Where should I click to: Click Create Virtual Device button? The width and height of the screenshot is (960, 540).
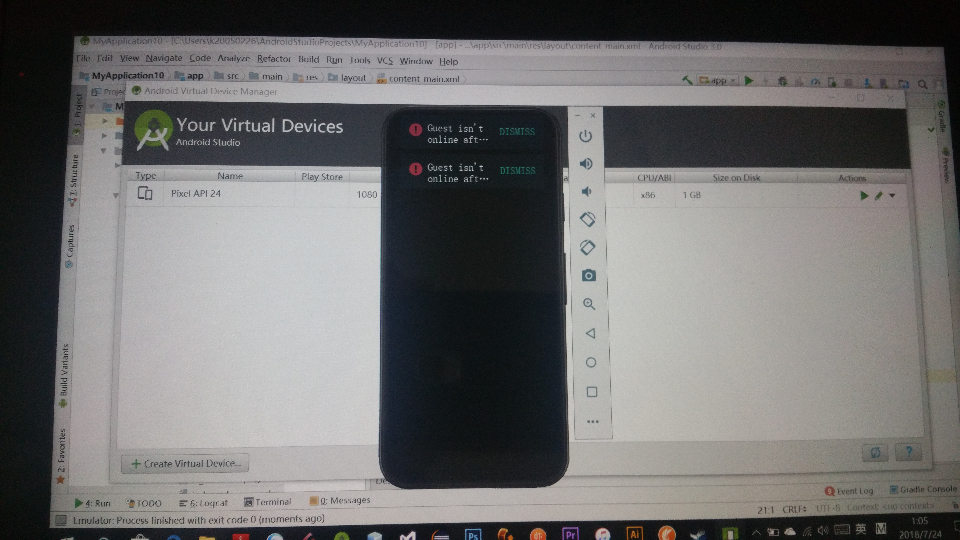[x=186, y=463]
